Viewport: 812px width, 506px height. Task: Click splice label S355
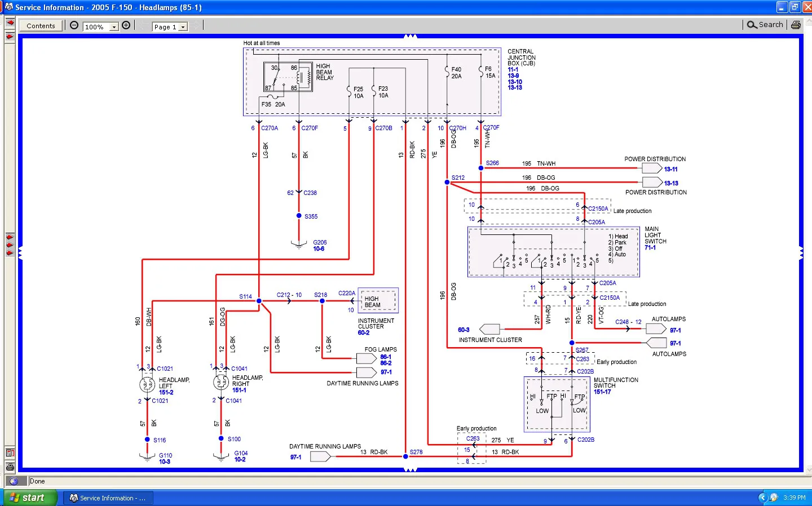click(x=311, y=216)
